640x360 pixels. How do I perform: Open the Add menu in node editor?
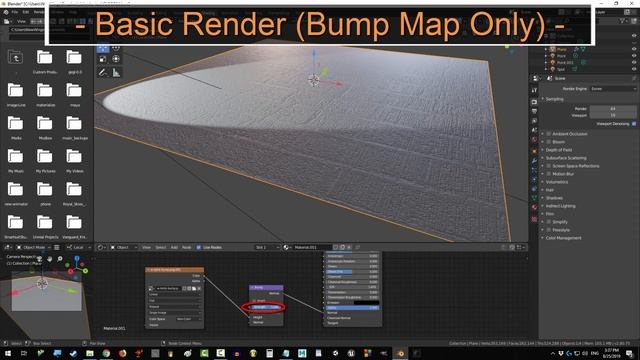[174, 247]
